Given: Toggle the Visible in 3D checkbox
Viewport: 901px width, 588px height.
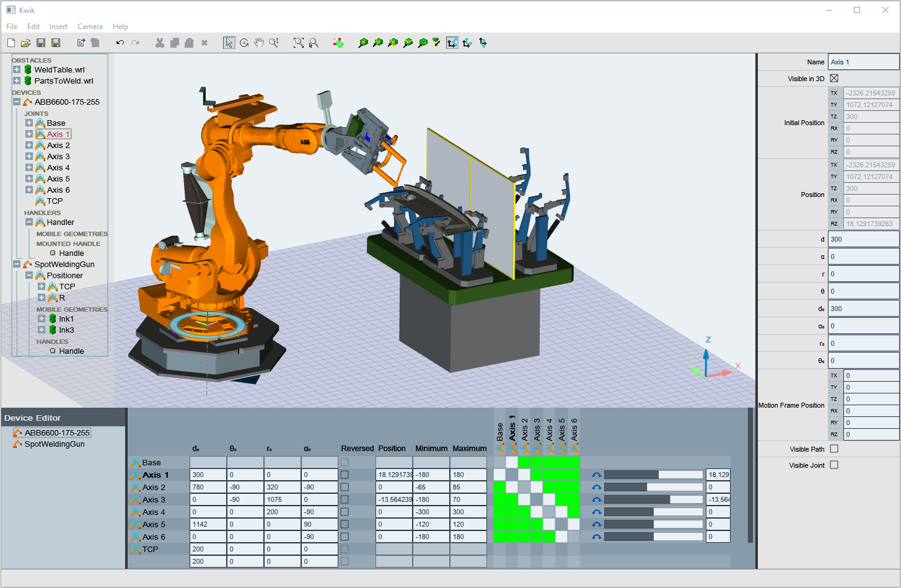Looking at the screenshot, I should [x=834, y=78].
